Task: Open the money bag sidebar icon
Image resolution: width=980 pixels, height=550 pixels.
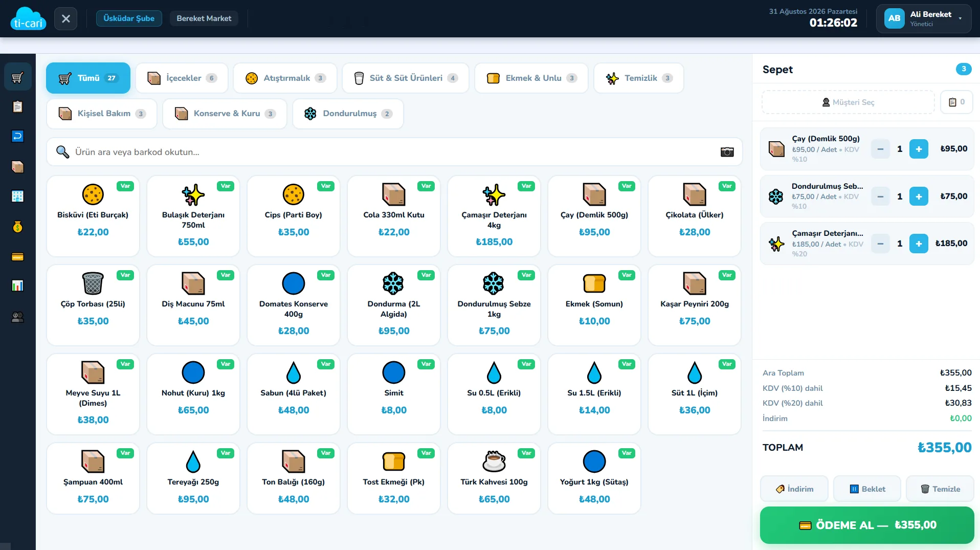Action: [x=17, y=227]
